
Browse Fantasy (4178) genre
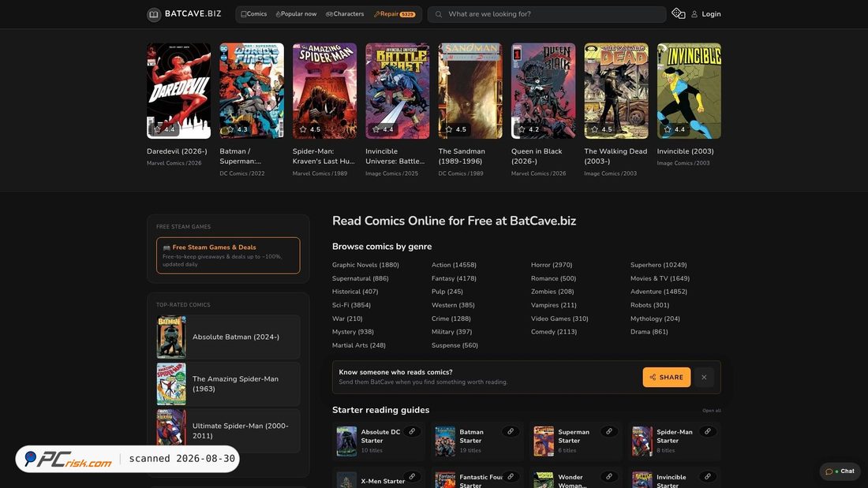[454, 278]
